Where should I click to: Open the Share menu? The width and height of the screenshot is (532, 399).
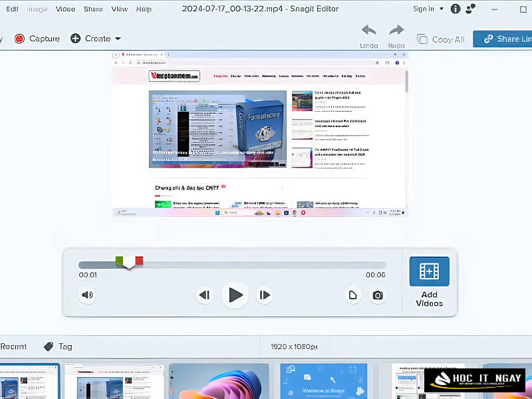tap(93, 9)
